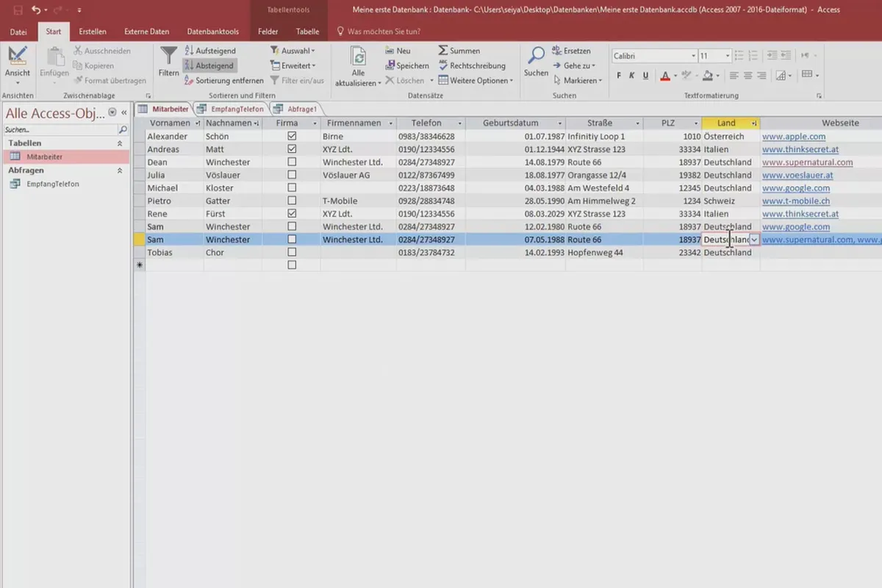The image size is (882, 588).
Task: Click the bulleted list icon
Action: [x=739, y=56]
